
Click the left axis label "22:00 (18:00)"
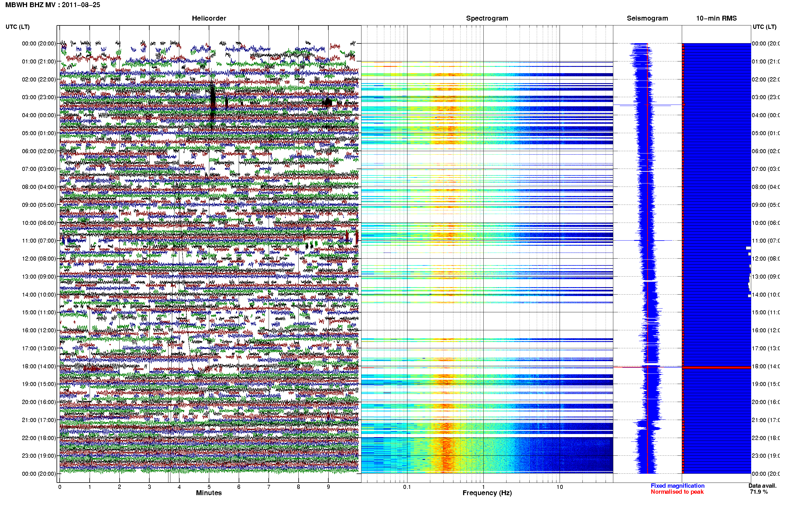[39, 438]
